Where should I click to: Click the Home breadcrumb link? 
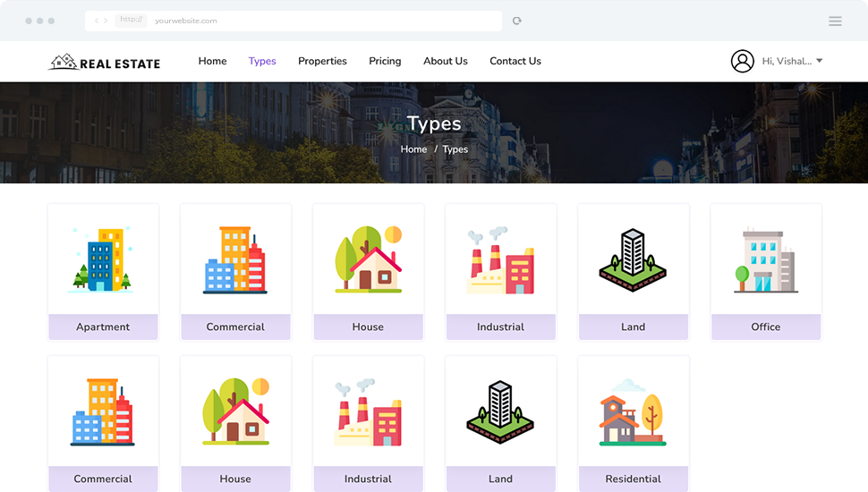click(x=413, y=149)
